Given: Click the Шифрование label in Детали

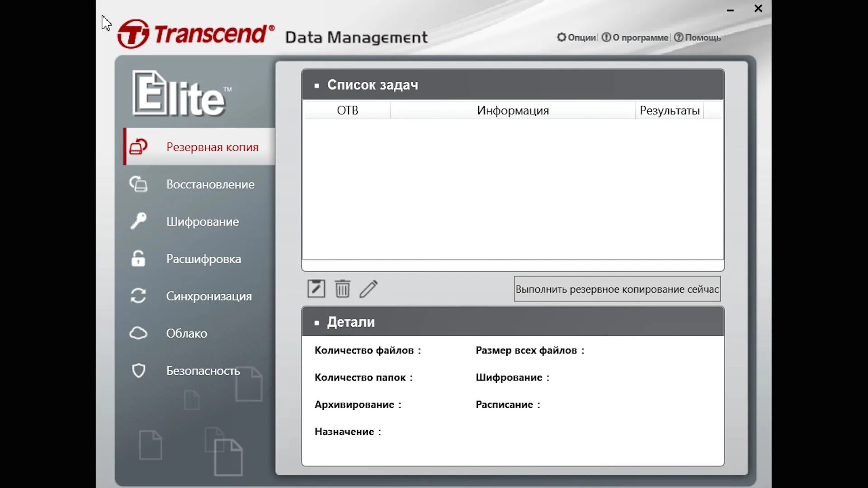Looking at the screenshot, I should pos(512,377).
